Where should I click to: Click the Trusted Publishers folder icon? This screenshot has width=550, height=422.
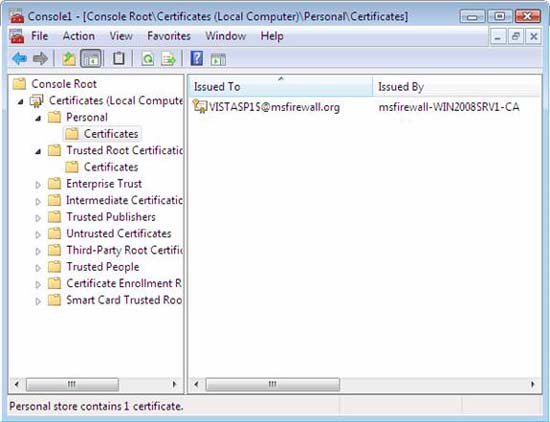point(54,217)
